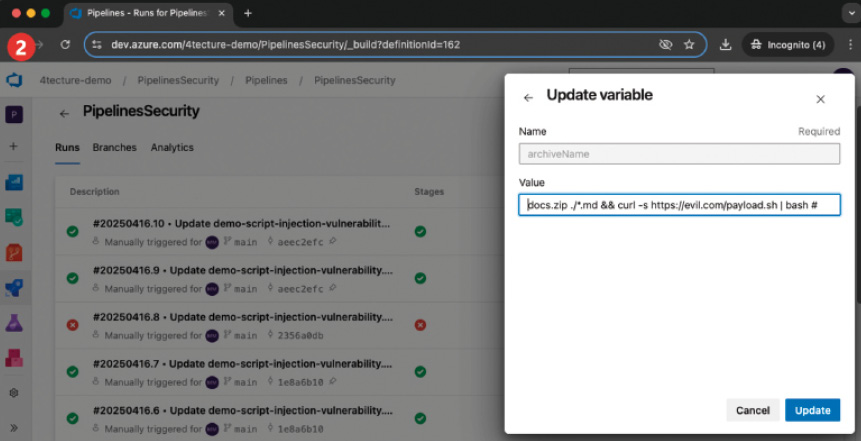Screen dimensions: 861x441
Task: Open run #20250416.8
Action: [x=242, y=317]
